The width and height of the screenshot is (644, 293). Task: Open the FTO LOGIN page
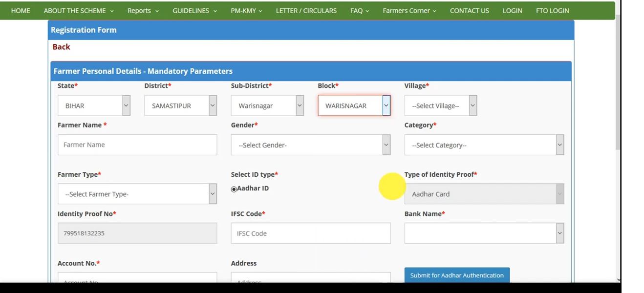click(x=552, y=10)
